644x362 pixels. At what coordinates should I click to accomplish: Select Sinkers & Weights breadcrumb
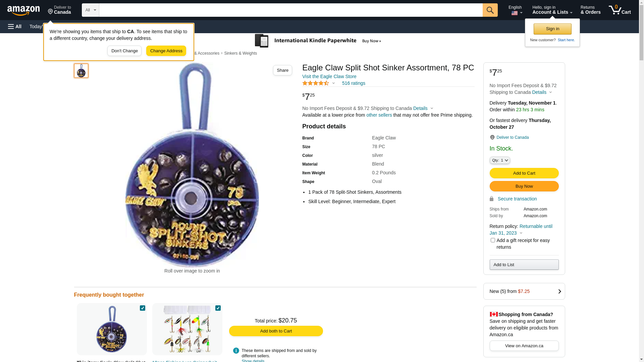(x=240, y=53)
